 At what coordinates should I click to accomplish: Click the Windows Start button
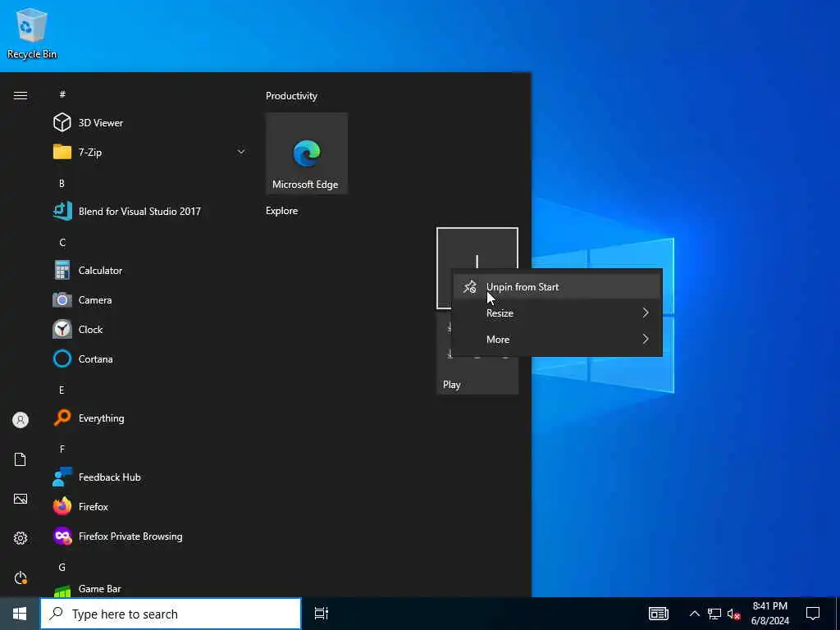tap(20, 614)
